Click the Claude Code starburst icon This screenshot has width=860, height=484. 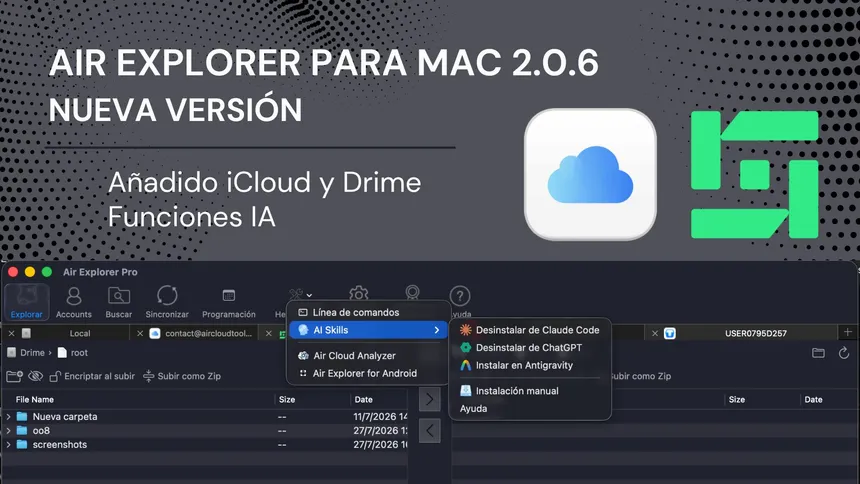[466, 330]
